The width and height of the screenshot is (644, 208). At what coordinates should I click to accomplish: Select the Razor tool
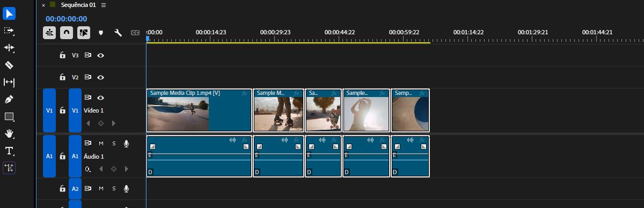[x=9, y=65]
